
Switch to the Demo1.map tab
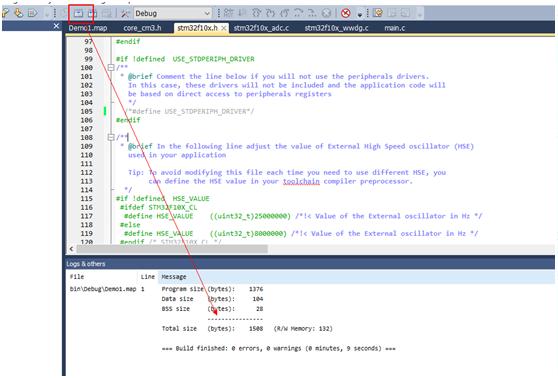88,28
